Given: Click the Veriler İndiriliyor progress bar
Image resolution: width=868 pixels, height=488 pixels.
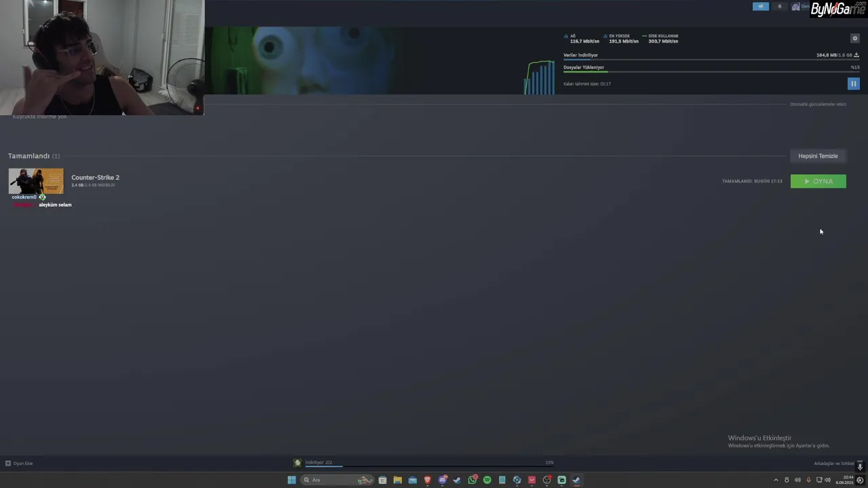Looking at the screenshot, I should pos(711,60).
